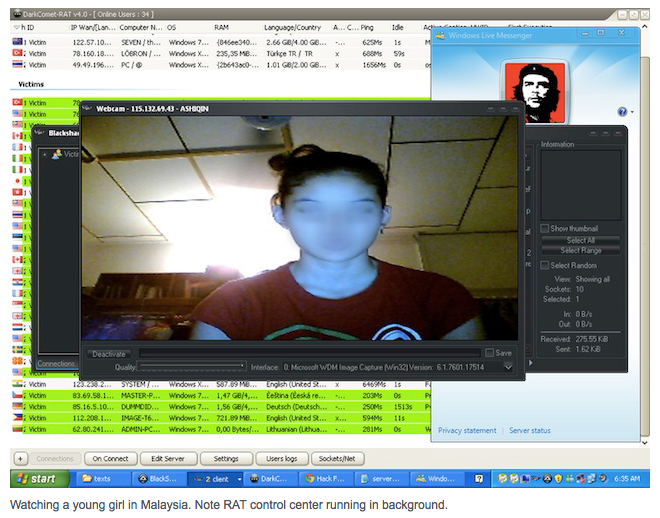Switch to BlackS... taskbar item
This screenshot has width=660, height=518.
(157, 478)
